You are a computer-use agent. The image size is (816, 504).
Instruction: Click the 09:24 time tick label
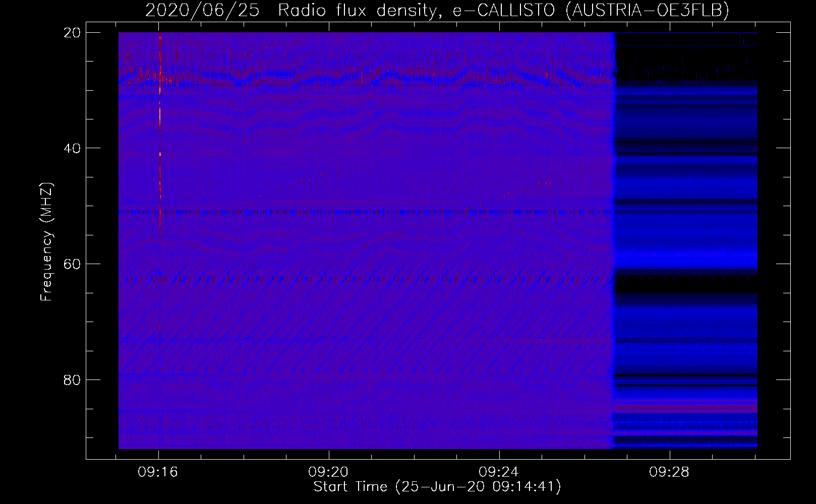[x=499, y=472]
